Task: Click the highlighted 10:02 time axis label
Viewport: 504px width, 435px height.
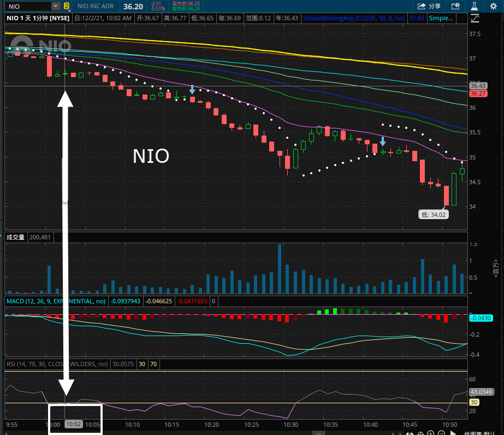Action: [x=73, y=425]
